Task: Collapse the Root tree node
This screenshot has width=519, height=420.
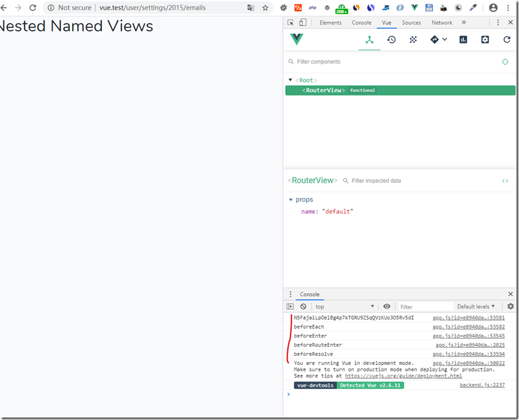Action: (290, 80)
